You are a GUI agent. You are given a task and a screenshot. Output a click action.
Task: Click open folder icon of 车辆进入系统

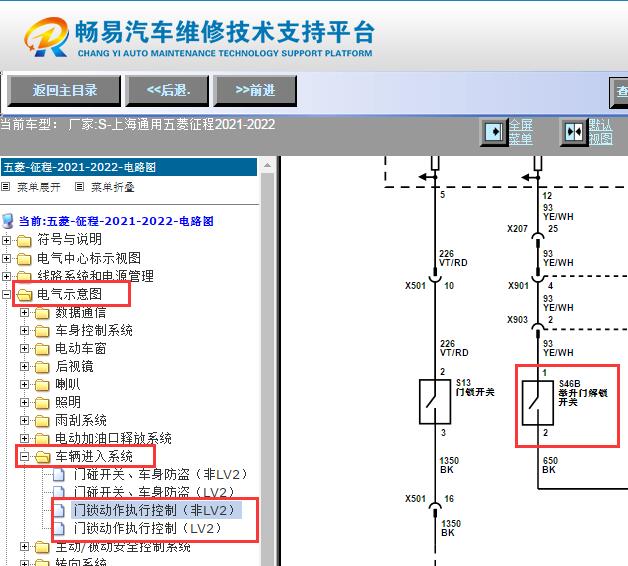[42, 457]
